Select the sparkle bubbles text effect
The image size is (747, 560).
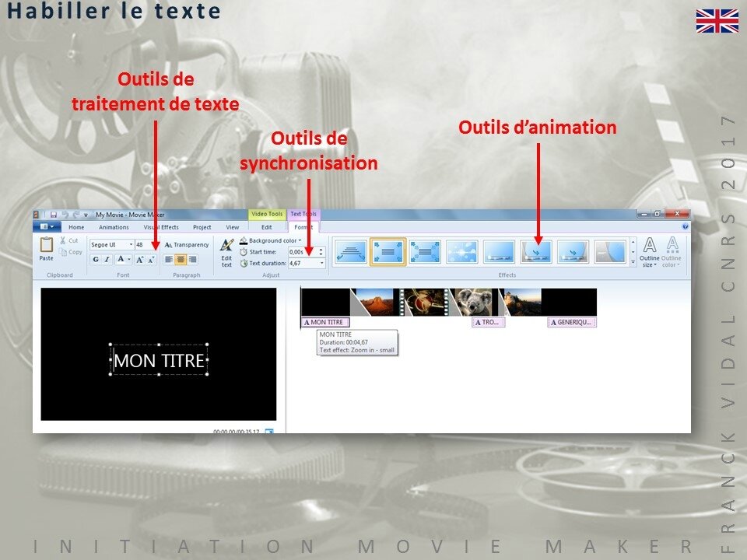461,251
